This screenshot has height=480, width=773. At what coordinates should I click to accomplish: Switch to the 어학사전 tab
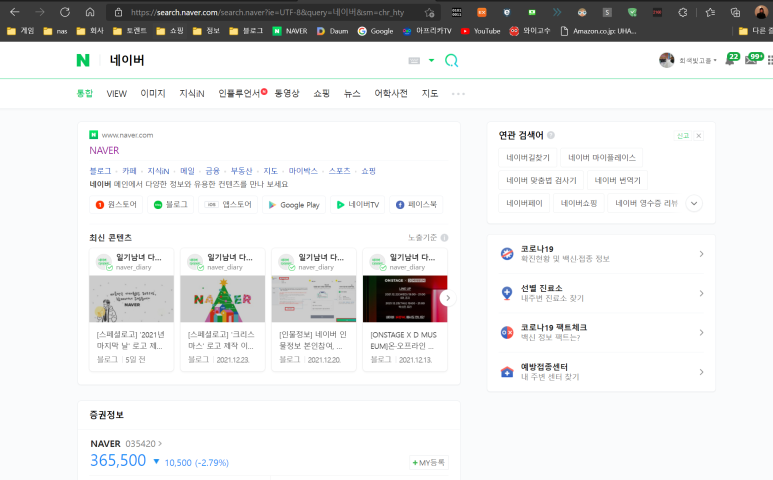pyautogui.click(x=391, y=93)
